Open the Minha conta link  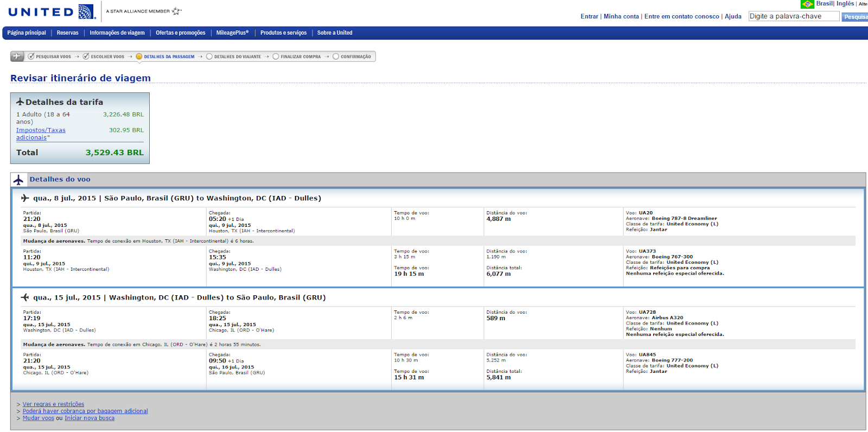[x=621, y=16]
